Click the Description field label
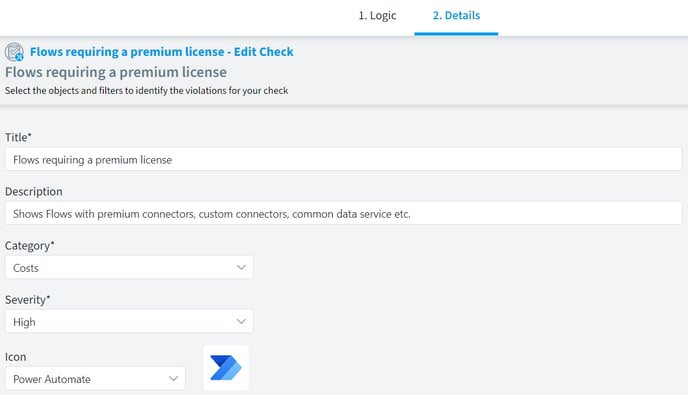 click(x=34, y=191)
